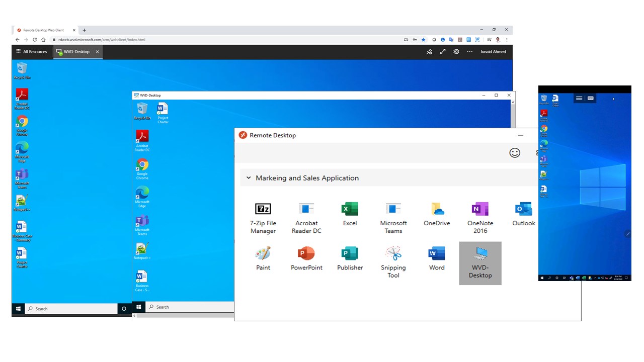
Task: Click the blue bookmark star in address bar
Action: coord(423,40)
